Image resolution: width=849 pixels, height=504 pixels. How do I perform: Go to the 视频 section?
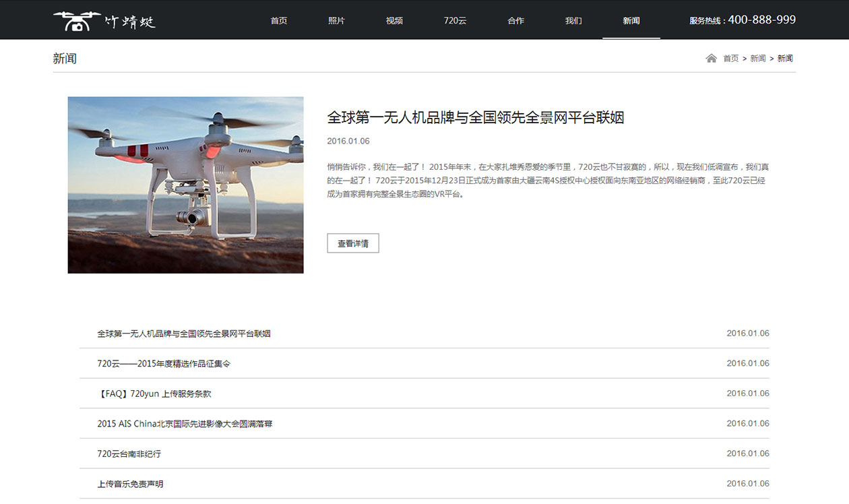click(394, 21)
